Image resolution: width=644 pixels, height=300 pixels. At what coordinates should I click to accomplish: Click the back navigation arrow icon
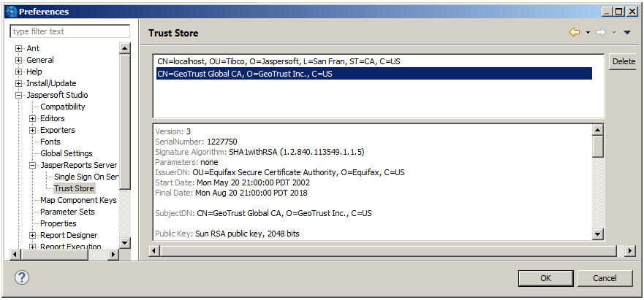pos(574,32)
